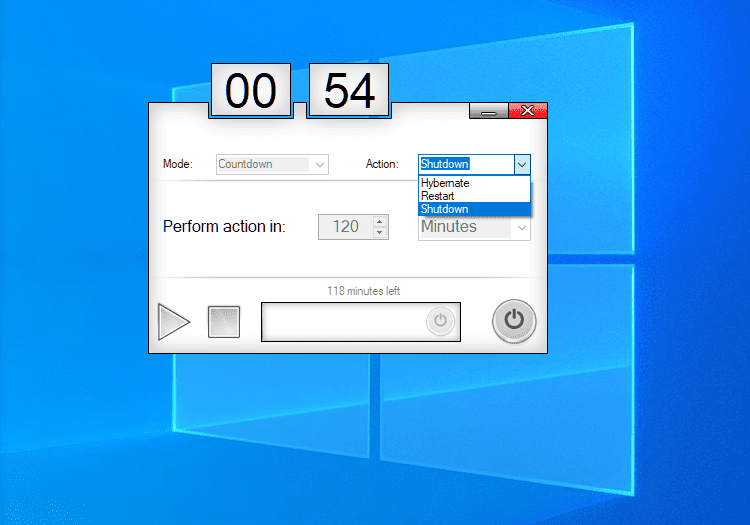Screen dimensions: 750x525
Task: Open the Minutes unit dropdown
Action: tap(474, 227)
